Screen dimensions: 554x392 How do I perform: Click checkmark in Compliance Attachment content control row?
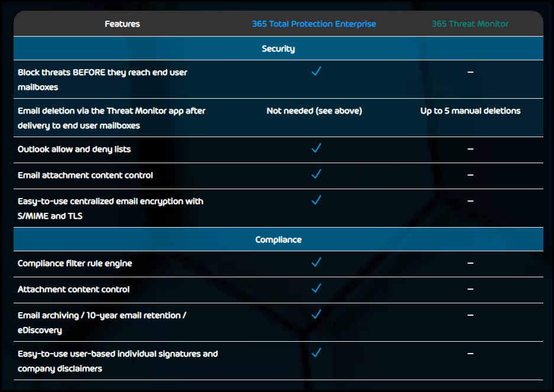click(x=316, y=289)
